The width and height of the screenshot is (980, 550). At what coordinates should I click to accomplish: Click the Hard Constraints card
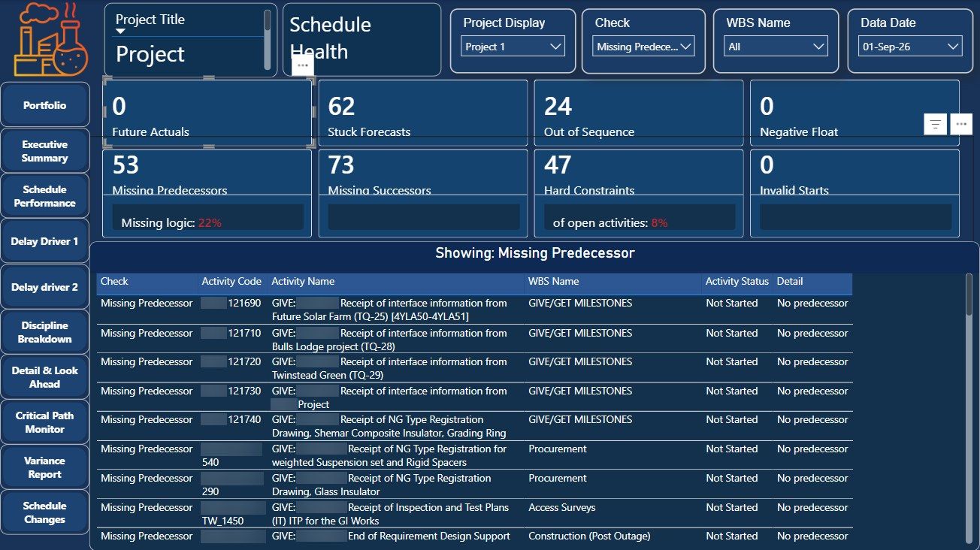click(x=639, y=193)
